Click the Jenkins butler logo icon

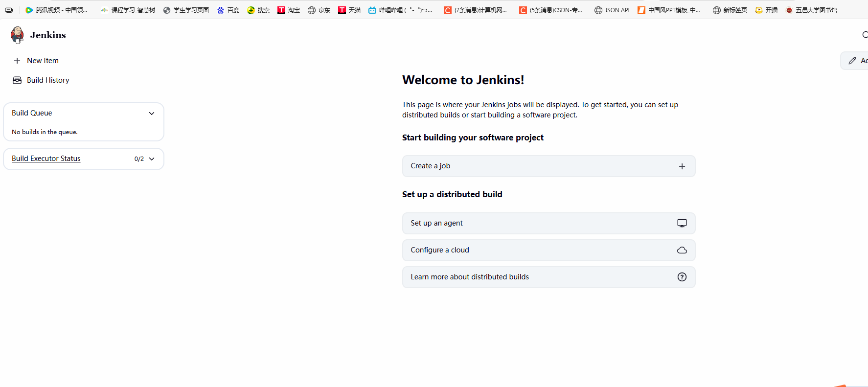coord(17,35)
